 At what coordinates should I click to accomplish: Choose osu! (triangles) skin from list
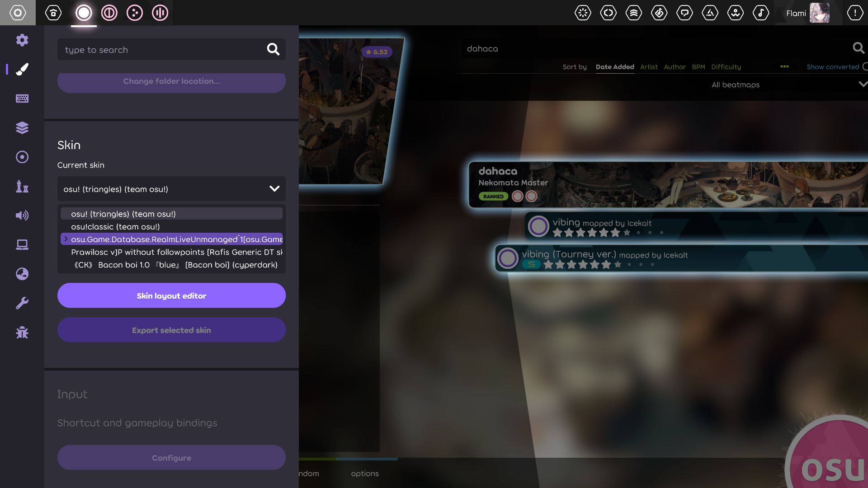click(x=171, y=214)
